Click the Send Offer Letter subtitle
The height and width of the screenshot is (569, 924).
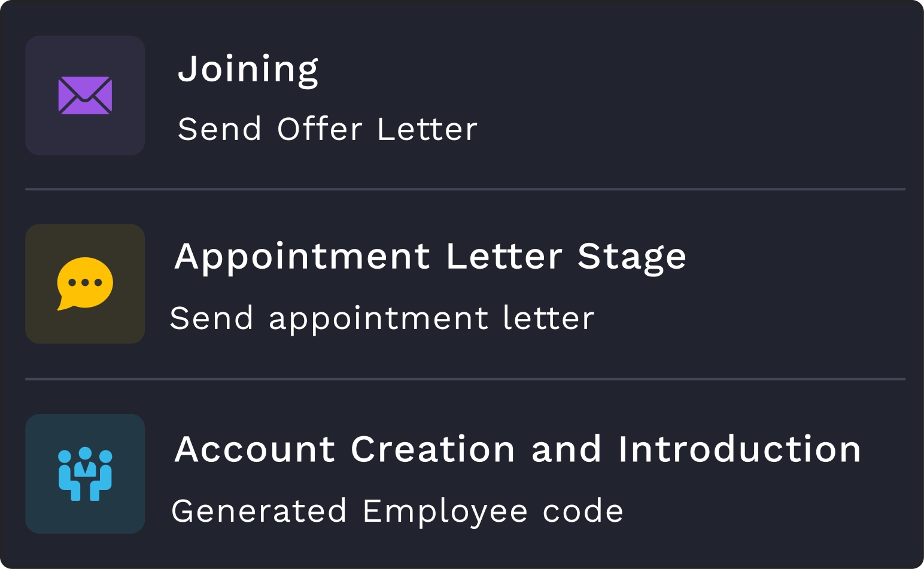tap(327, 129)
